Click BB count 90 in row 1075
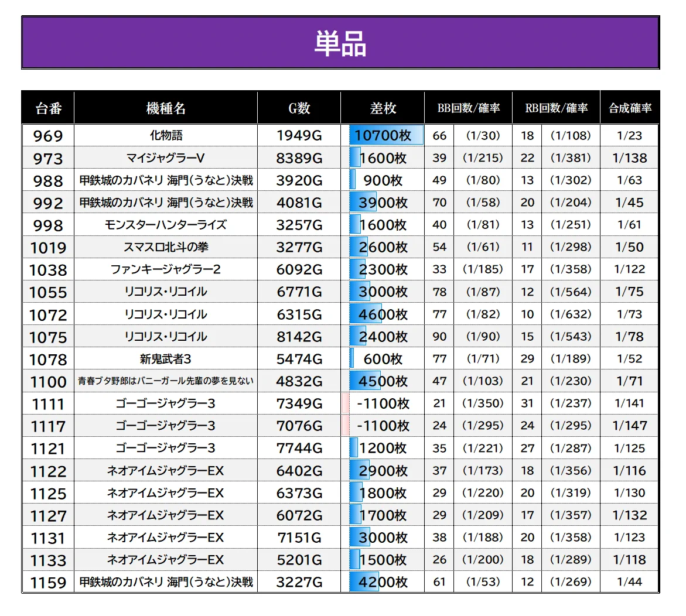The height and width of the screenshot is (616, 686). pos(439,336)
